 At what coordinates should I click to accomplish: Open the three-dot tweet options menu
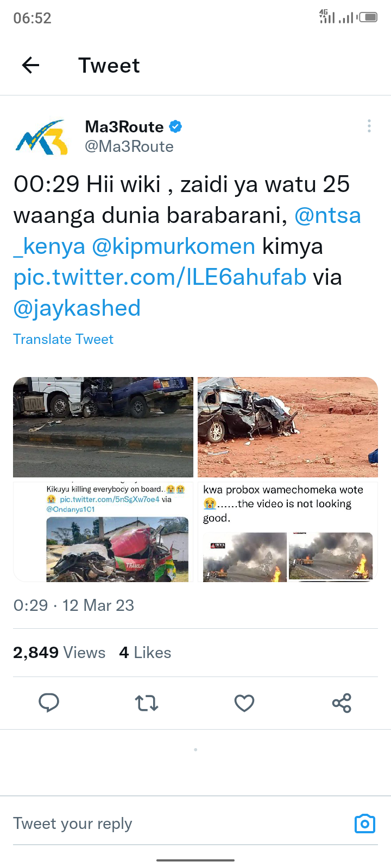(x=369, y=126)
